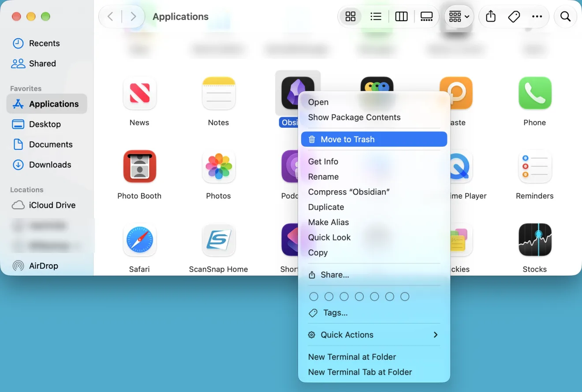582x392 pixels.
Task: Open Downloads in the sidebar
Action: tap(47, 165)
